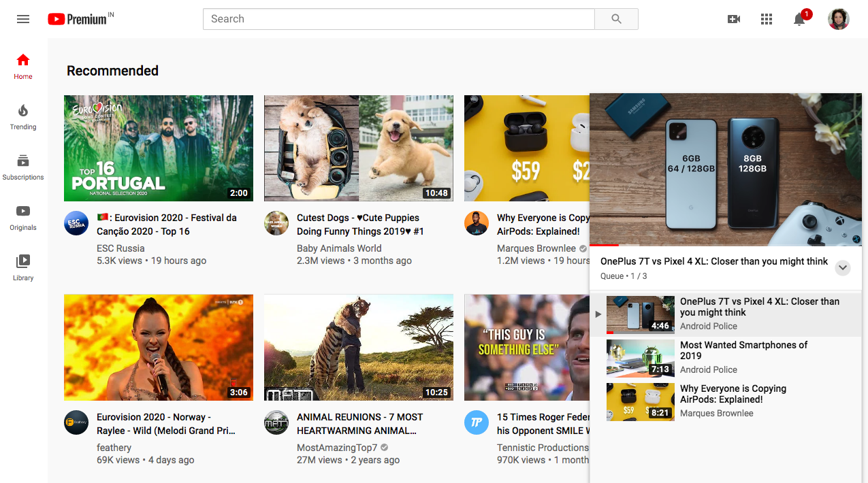Open the YouTube apps grid icon
Viewport: 868px width, 483px height.
point(767,19)
